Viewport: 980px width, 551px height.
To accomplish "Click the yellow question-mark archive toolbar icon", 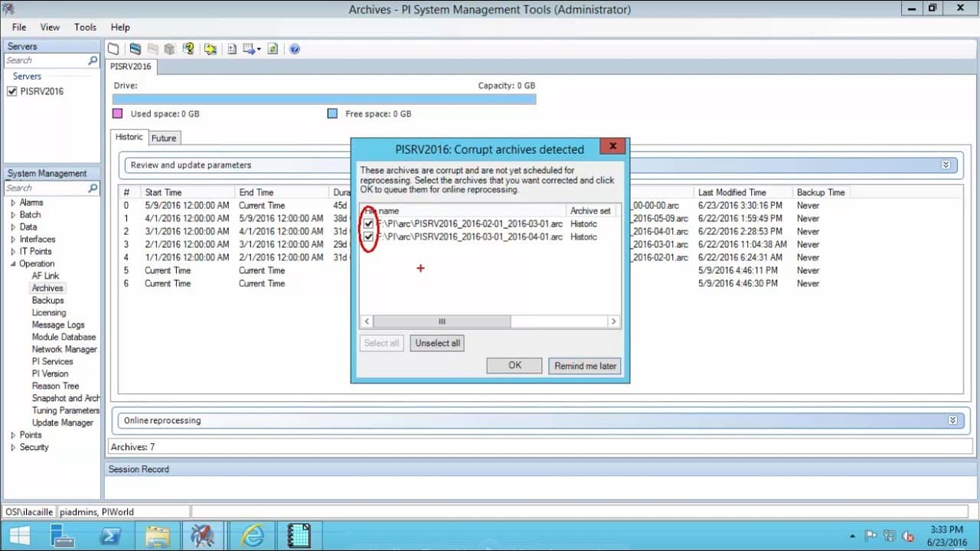I will pos(188,49).
